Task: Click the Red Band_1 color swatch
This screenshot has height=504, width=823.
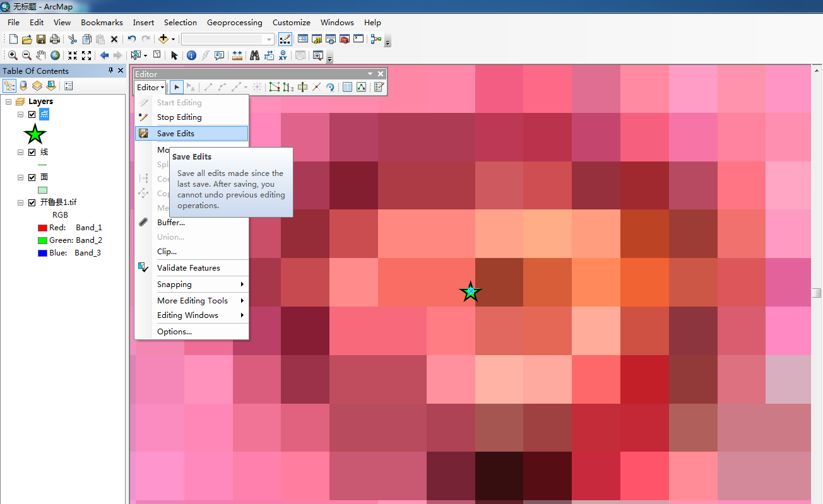Action: pos(42,228)
